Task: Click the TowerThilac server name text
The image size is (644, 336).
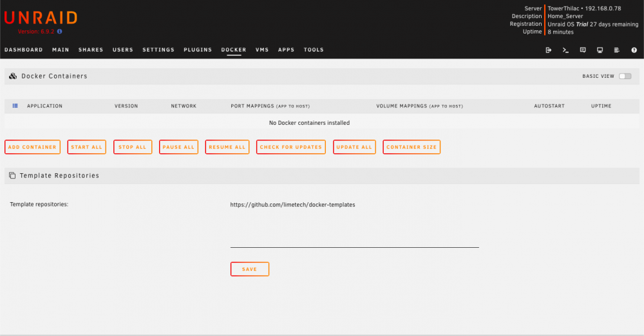Action: [563, 8]
